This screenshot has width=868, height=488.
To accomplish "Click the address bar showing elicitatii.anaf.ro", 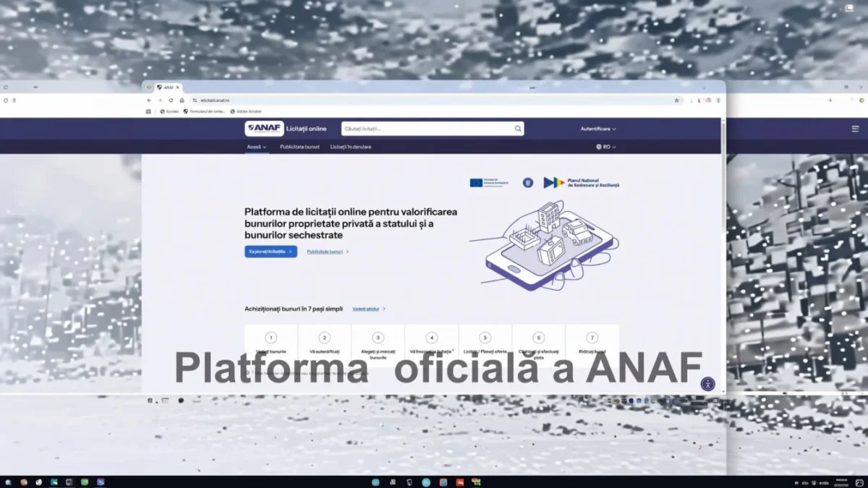I will (437, 100).
